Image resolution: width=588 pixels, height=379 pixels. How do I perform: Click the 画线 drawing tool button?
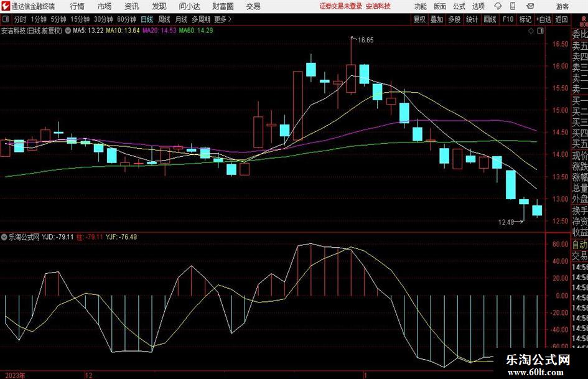(490, 19)
